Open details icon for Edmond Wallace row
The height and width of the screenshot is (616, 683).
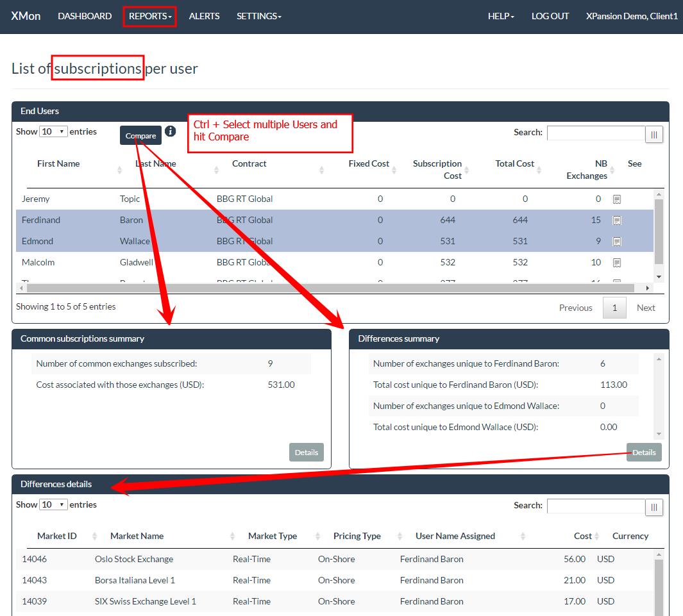point(616,242)
